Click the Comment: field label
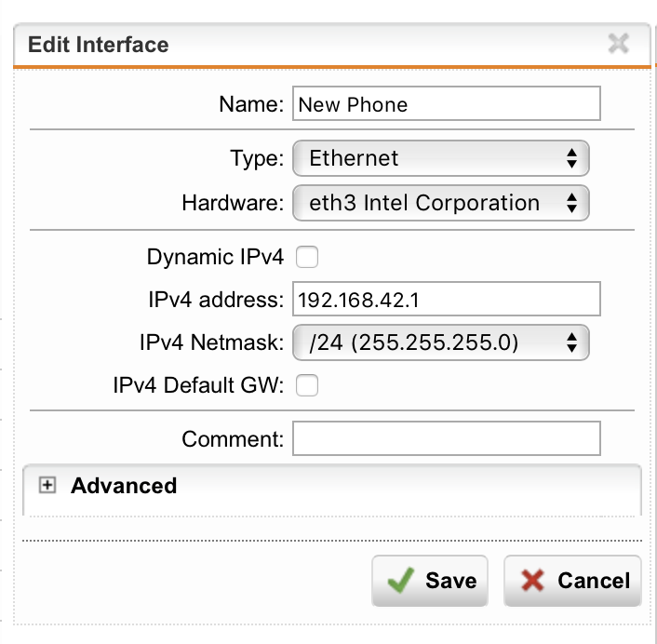657x644 pixels. (233, 438)
